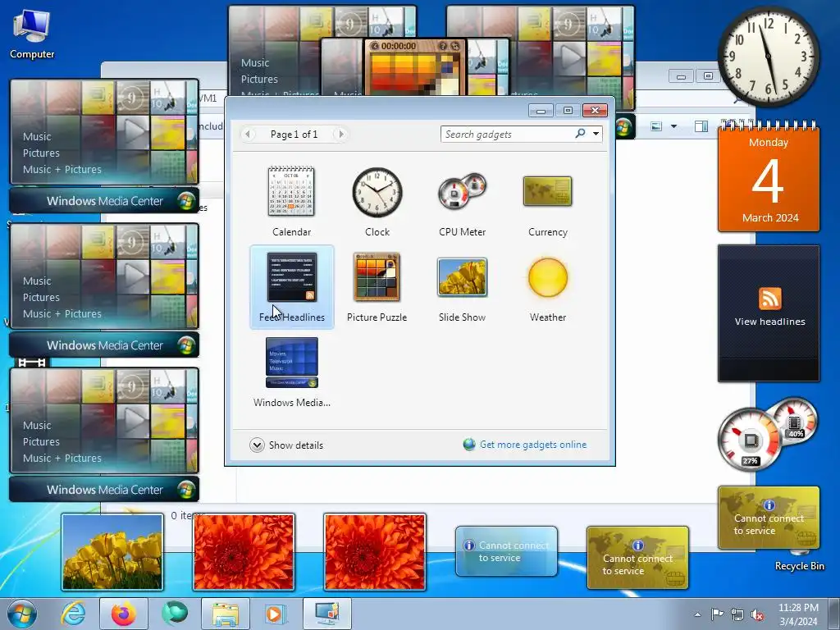Show Picture Puzzle picture via question icon
Viewport: 840px width, 630px height.
[443, 46]
